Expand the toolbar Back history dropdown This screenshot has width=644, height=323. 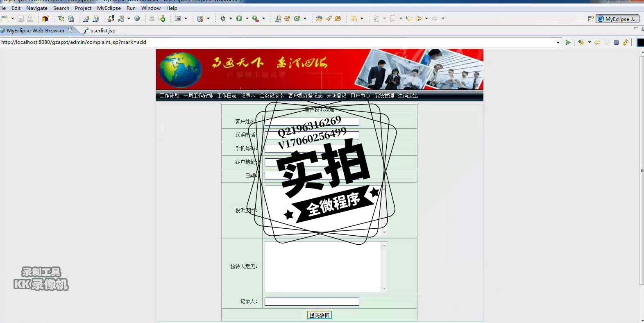tap(426, 18)
